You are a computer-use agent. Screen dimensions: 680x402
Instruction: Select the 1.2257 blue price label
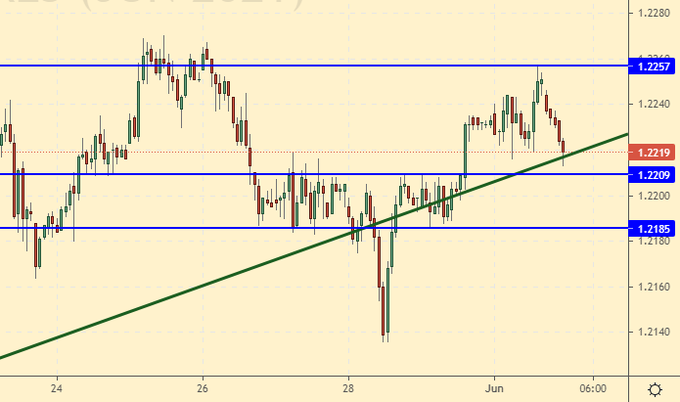654,66
